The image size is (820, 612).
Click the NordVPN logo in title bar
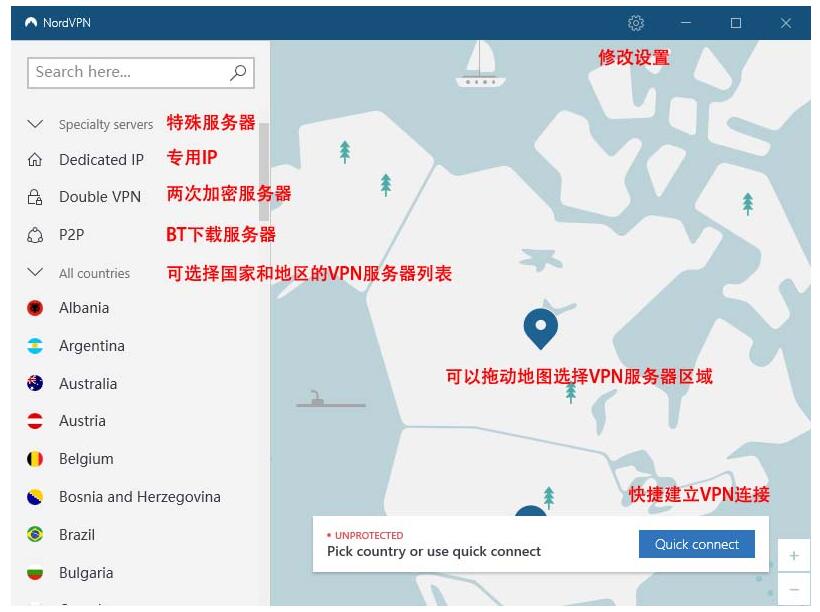[x=31, y=22]
